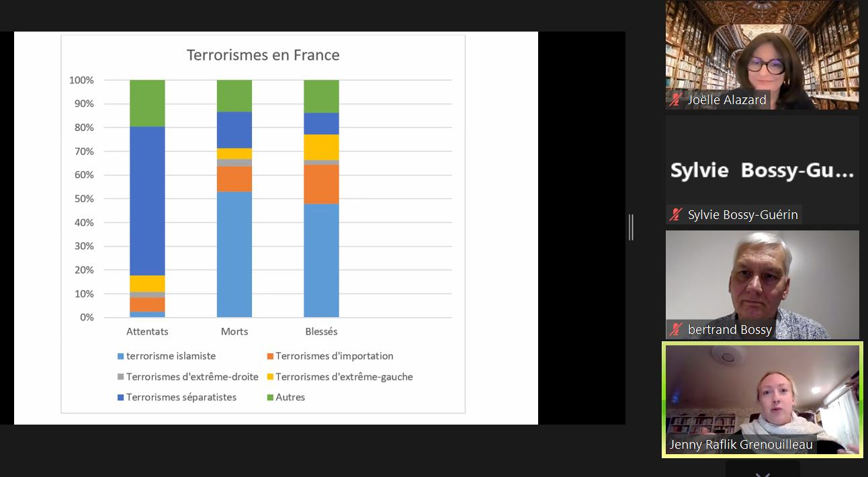The image size is (868, 477).
Task: Click the Jenny Raflik Grenouilleau name label
Action: [741, 445]
